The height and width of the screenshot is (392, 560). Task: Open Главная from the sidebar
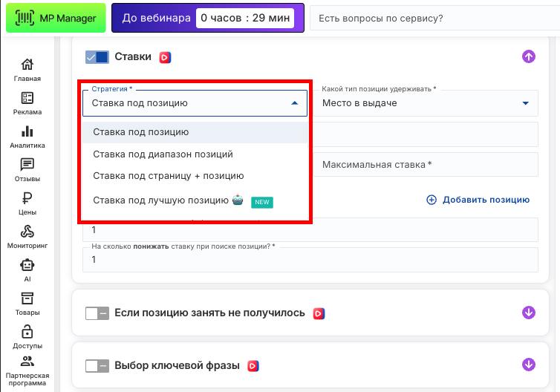(x=27, y=70)
